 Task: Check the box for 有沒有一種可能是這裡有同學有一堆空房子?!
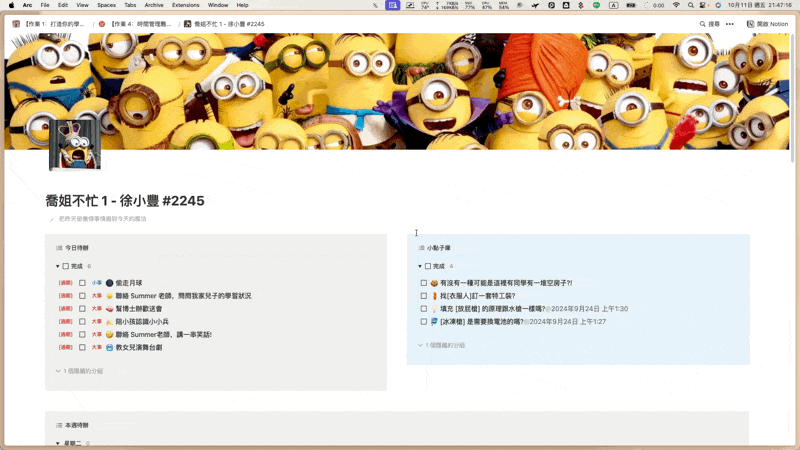pos(424,283)
